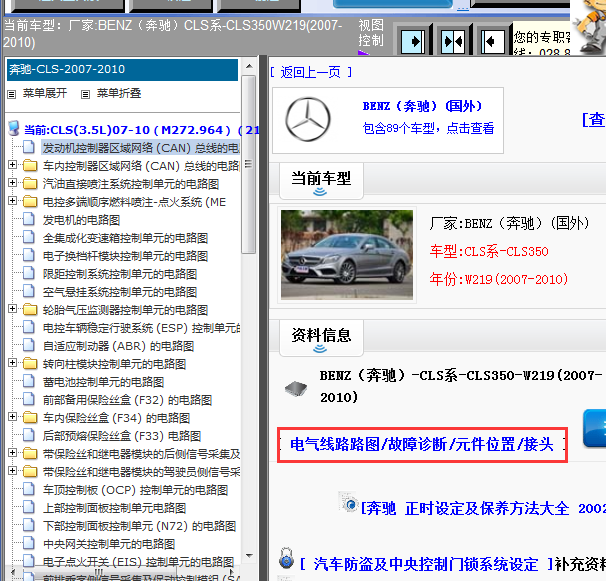Click the folder icon for 汽油直接喷注系统控制单元的电路图
606x581 pixels.
(30, 183)
